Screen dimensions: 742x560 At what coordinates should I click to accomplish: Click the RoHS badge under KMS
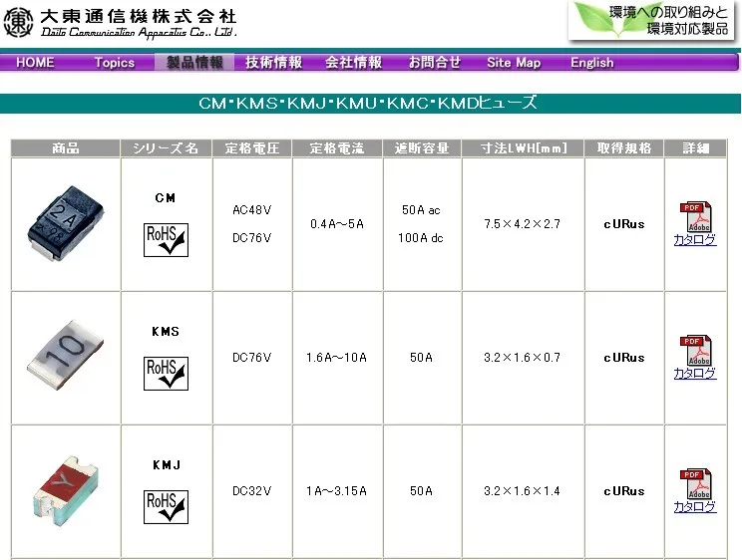click(166, 374)
